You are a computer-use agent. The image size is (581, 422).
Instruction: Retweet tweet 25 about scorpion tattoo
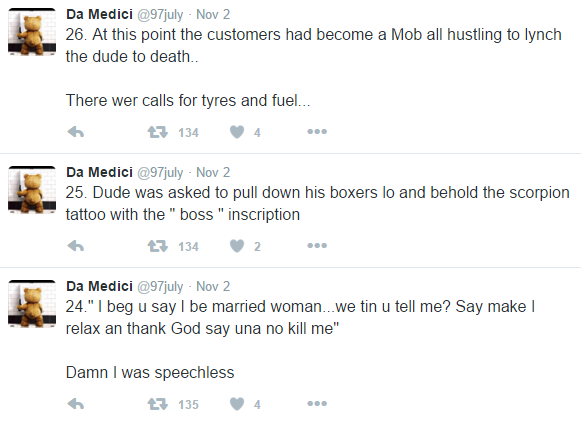[157, 246]
